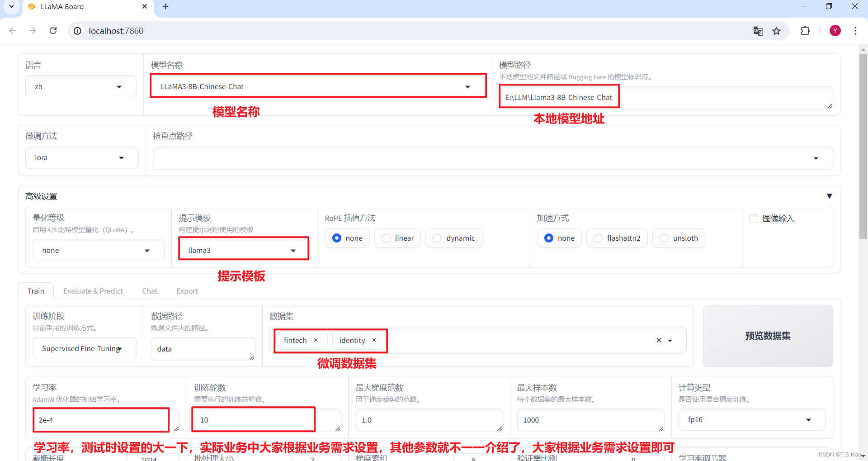
Task: Select unsloth acceleration method
Action: 679,238
